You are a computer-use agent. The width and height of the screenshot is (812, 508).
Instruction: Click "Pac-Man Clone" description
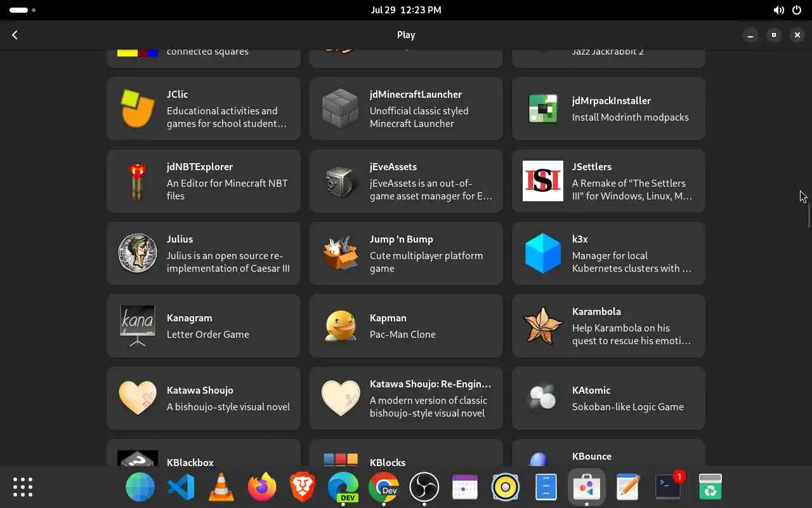pyautogui.click(x=402, y=334)
